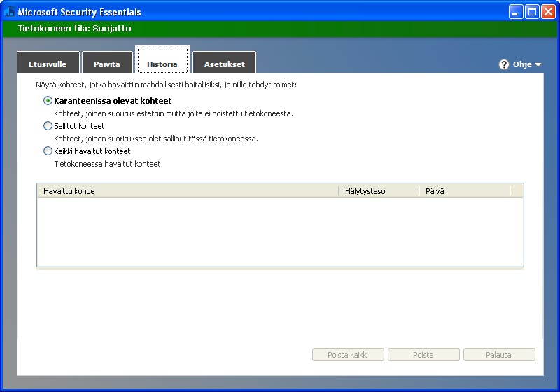Click the Palauta button

[499, 354]
